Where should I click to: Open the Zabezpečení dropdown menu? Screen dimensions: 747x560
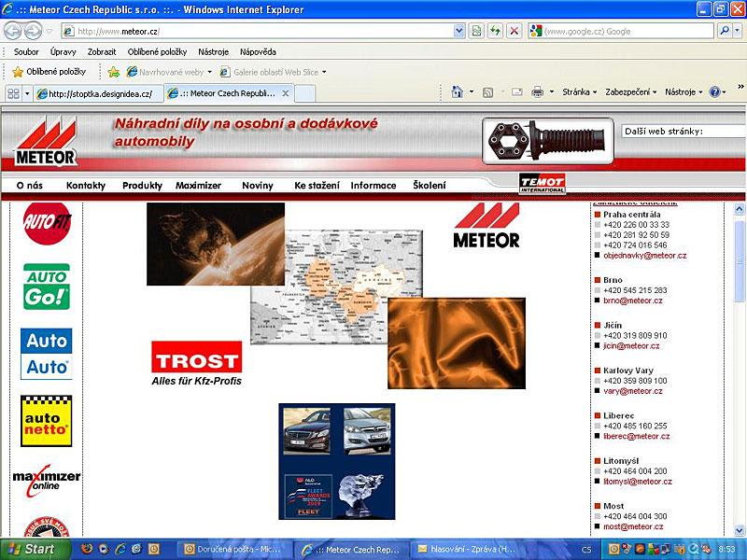(x=631, y=91)
